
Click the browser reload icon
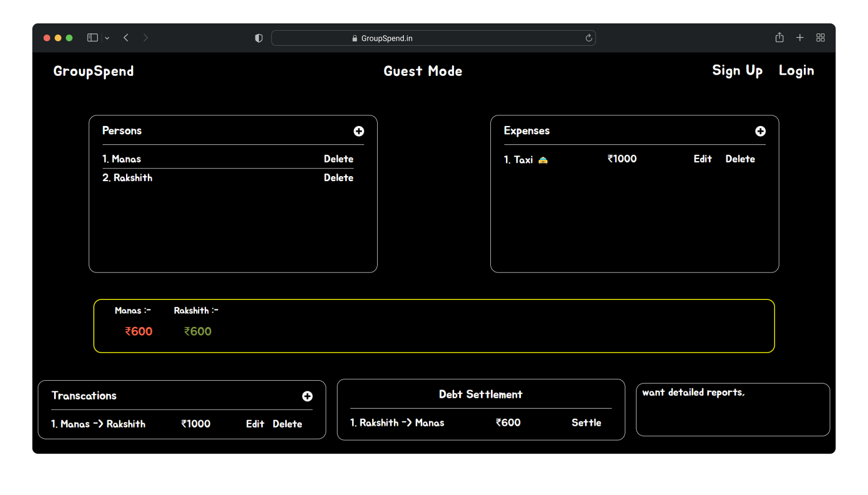[x=588, y=38]
